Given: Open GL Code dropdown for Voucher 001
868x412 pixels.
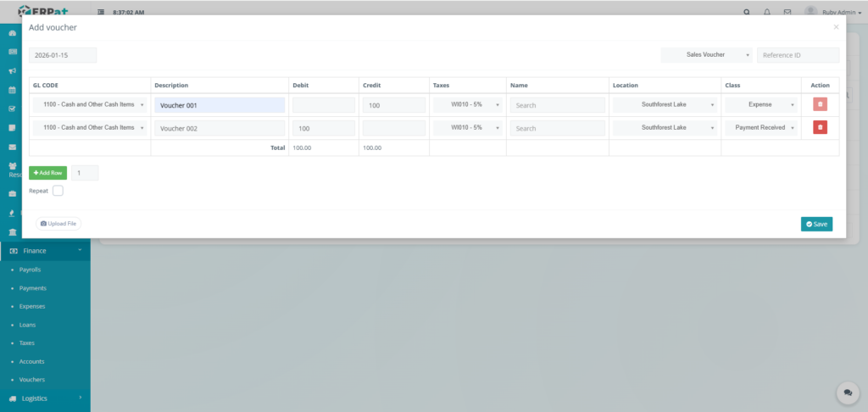Looking at the screenshot, I should (x=90, y=105).
